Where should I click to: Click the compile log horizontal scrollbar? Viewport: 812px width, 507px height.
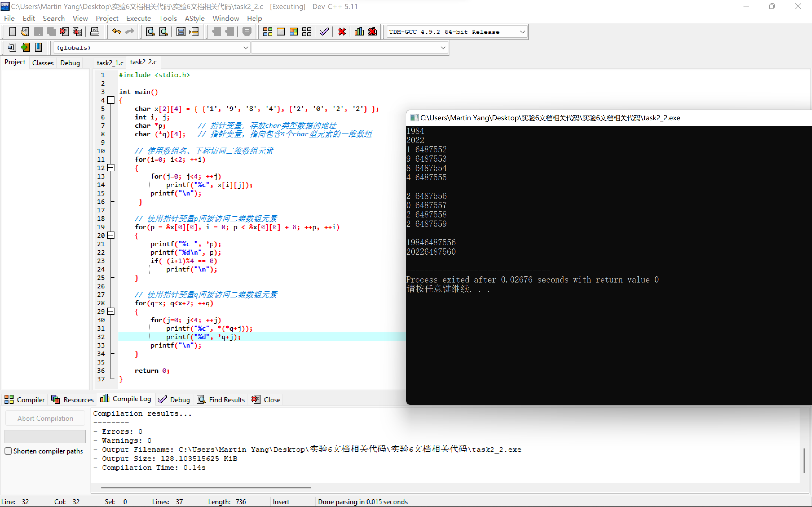(x=206, y=488)
